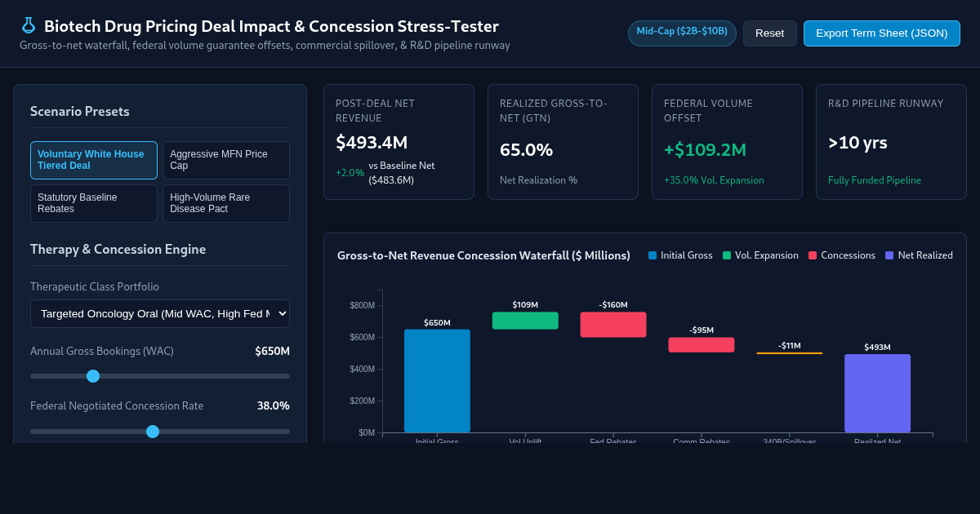Reset the scenario with the Reset button
The image size is (980, 514).
pos(769,33)
